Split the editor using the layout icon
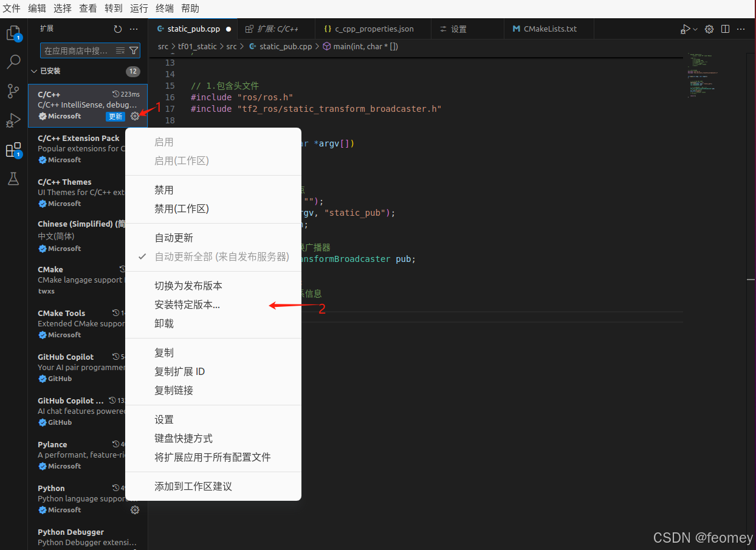This screenshot has height=550, width=756. (724, 29)
